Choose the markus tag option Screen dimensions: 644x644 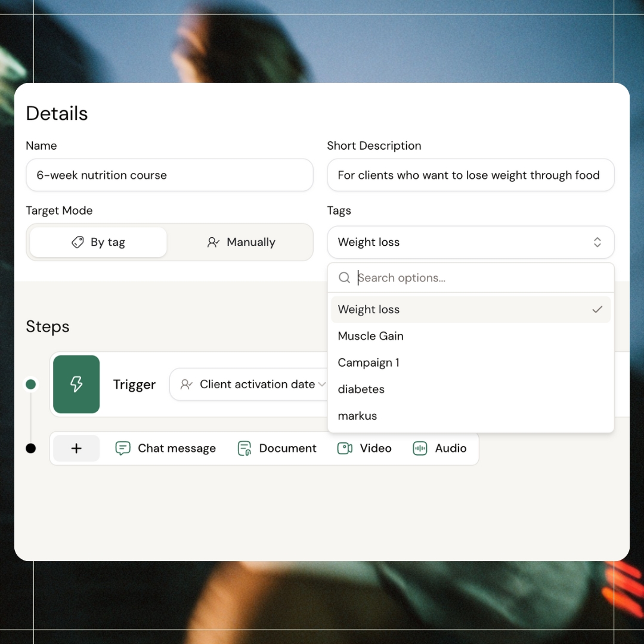click(358, 416)
